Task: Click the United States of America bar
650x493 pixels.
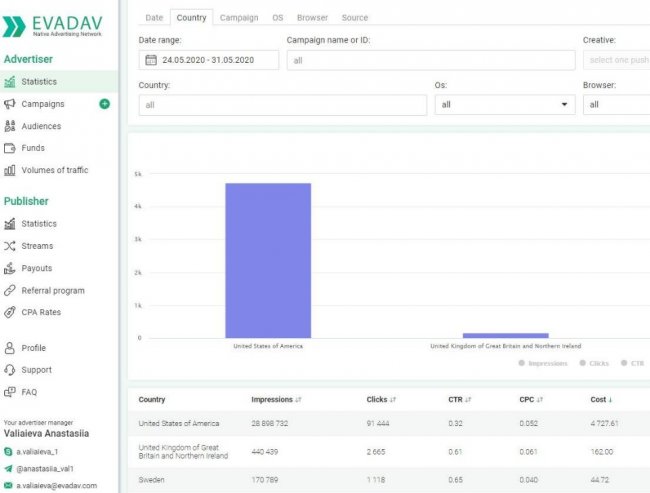Action: click(x=268, y=260)
